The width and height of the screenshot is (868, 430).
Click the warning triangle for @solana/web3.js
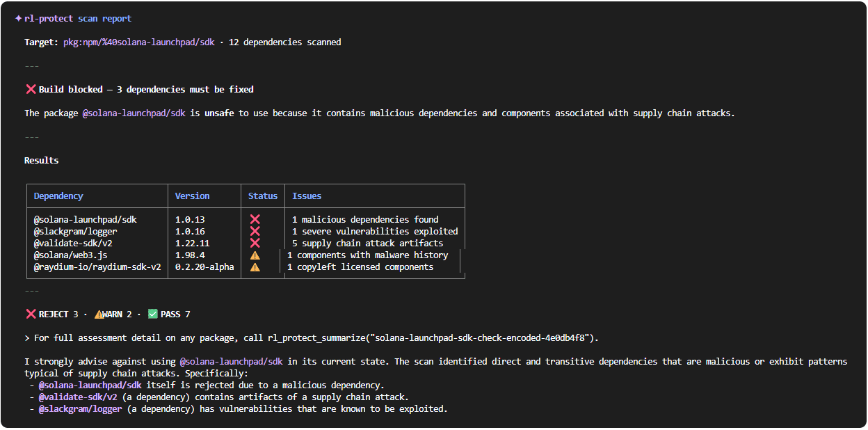255,255
